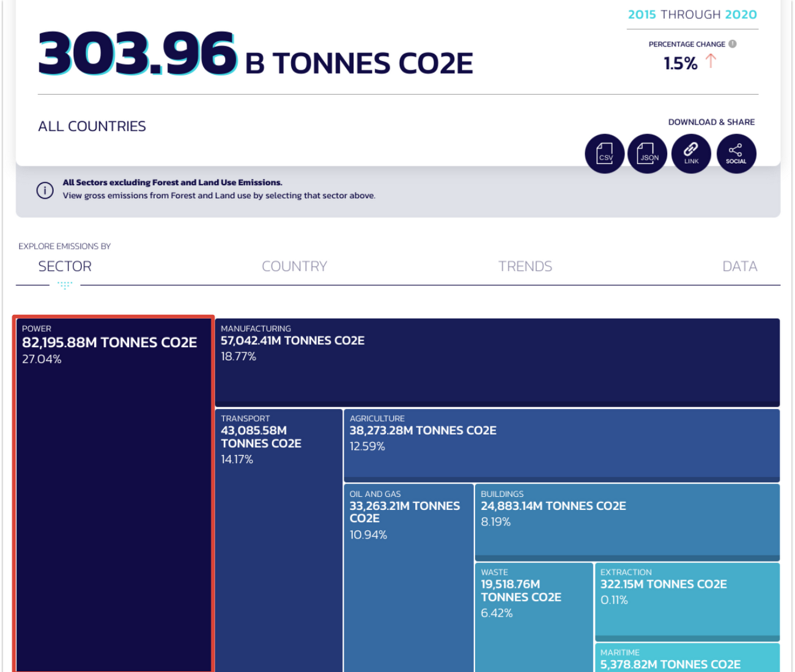Select the Maritime sector tile

coord(687,658)
